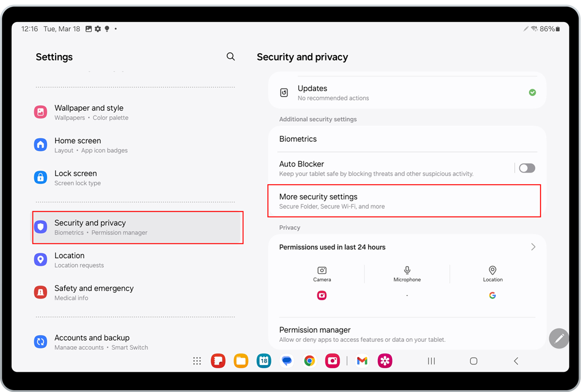
Task: Tap the pink camera app under Camera
Action: [x=322, y=295]
